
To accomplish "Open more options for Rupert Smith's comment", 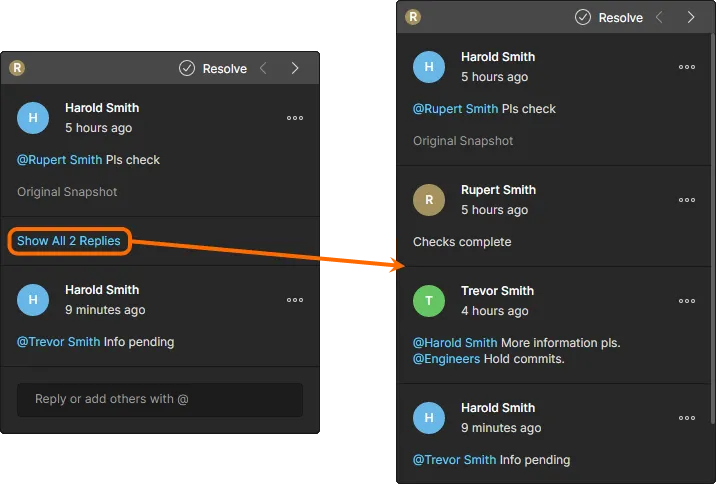I will point(687,200).
